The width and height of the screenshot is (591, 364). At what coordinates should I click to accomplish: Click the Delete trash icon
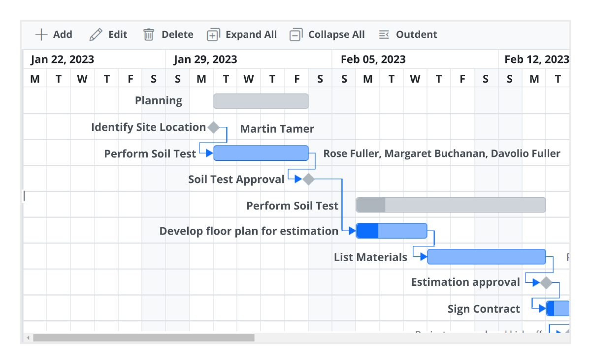(149, 34)
